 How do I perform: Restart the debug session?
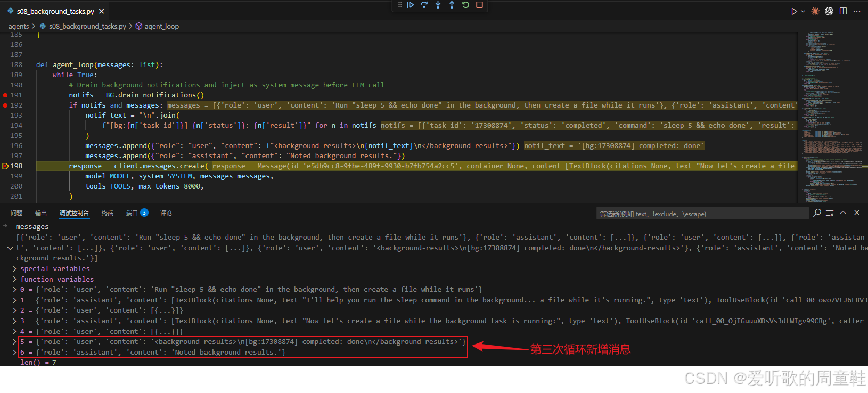tap(465, 5)
